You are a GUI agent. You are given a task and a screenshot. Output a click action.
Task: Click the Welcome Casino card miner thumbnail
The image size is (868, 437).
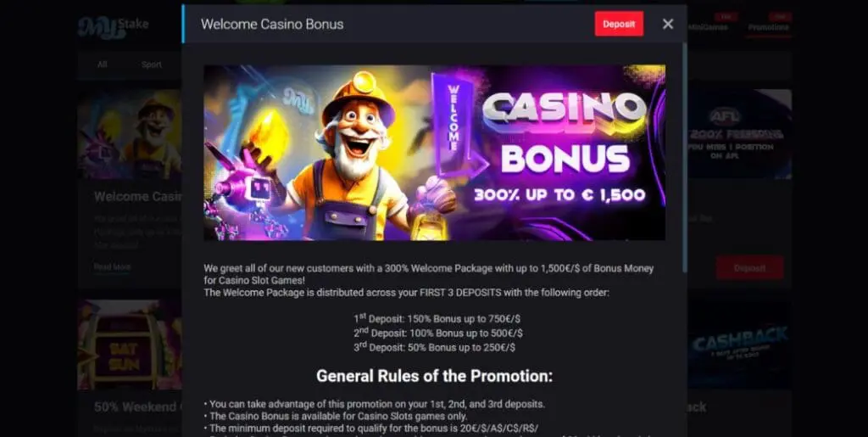[130, 134]
